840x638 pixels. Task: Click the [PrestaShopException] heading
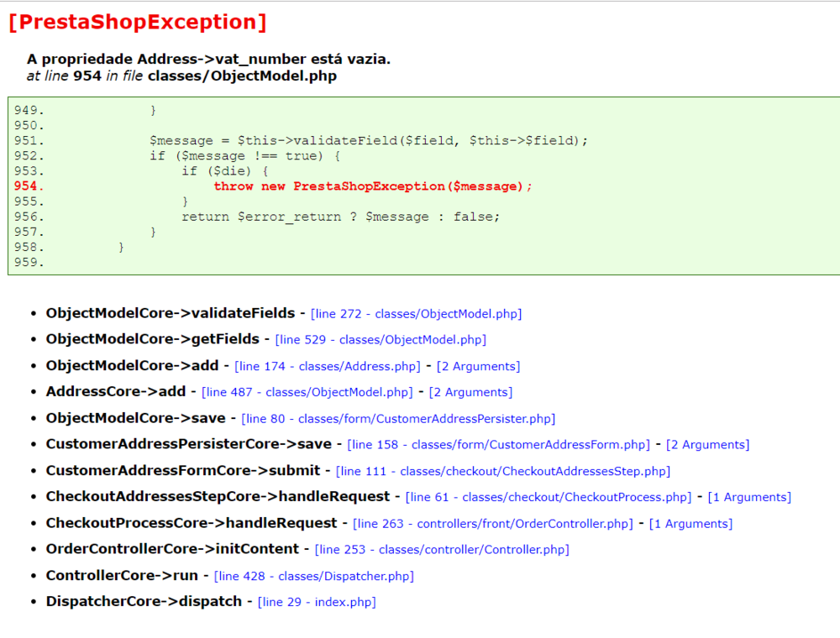[138, 22]
